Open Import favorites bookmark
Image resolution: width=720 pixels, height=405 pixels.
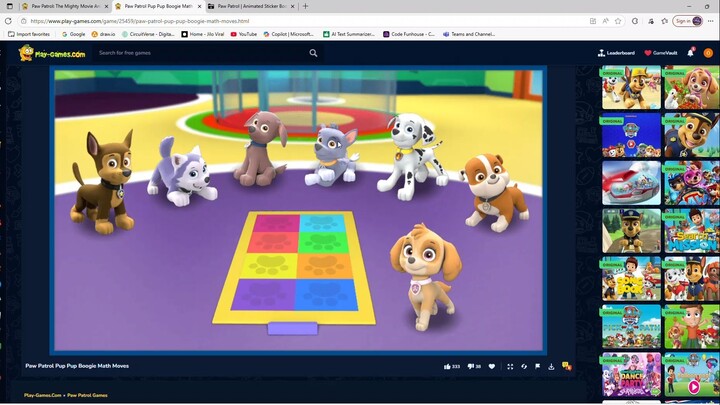click(29, 34)
